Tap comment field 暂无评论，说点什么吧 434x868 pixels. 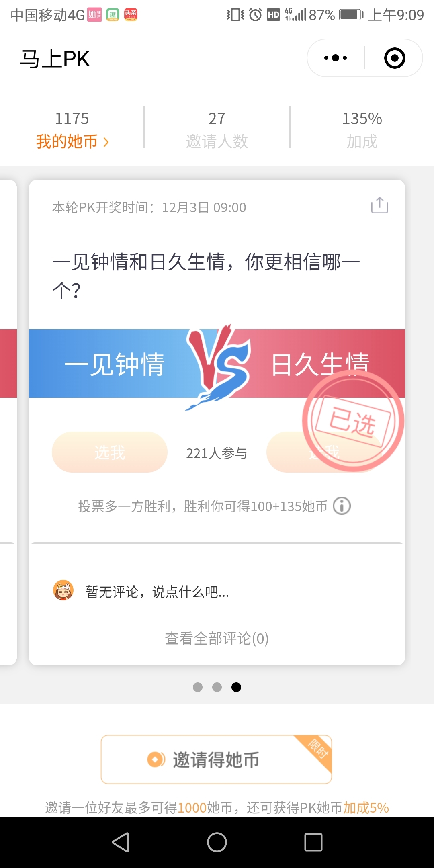[x=158, y=592]
